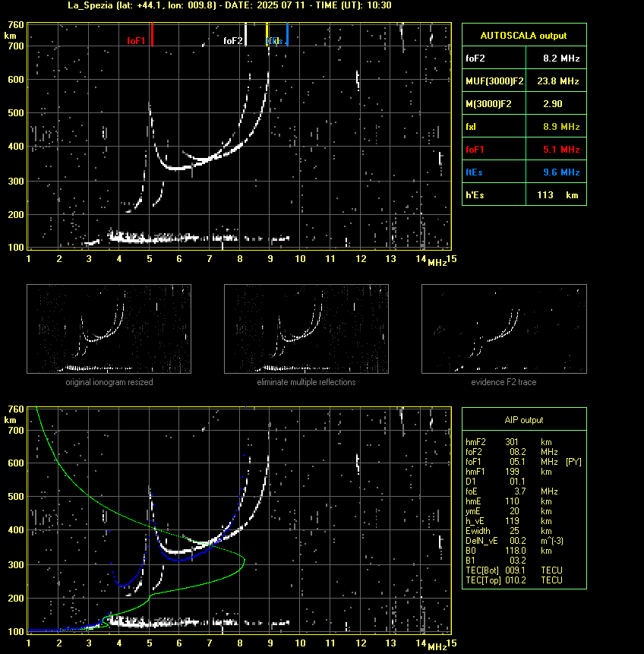Click the La_Spezia date and time title

[229, 5]
